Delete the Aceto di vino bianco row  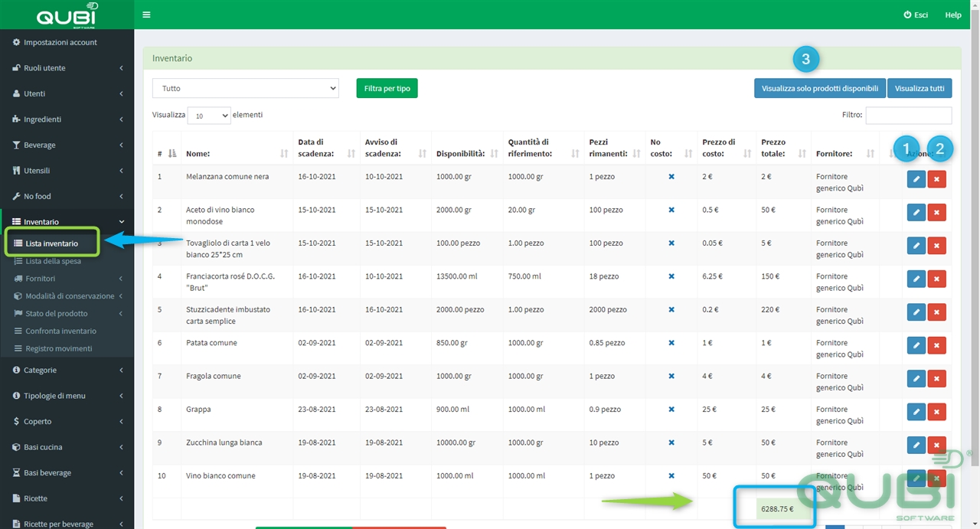click(936, 212)
